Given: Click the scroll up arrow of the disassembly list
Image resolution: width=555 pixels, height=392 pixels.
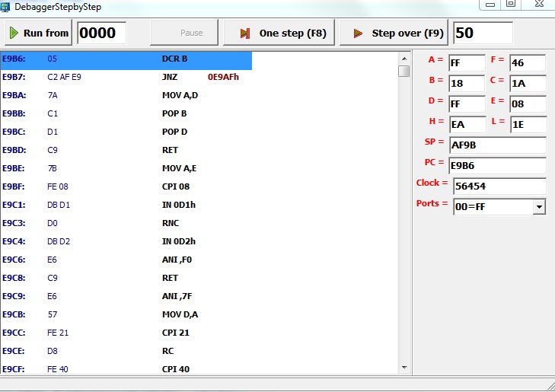Looking at the screenshot, I should [x=403, y=57].
